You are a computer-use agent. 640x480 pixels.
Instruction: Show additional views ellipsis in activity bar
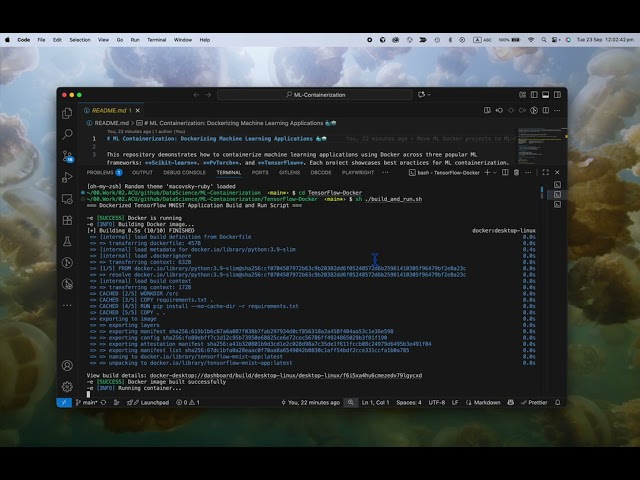click(67, 305)
